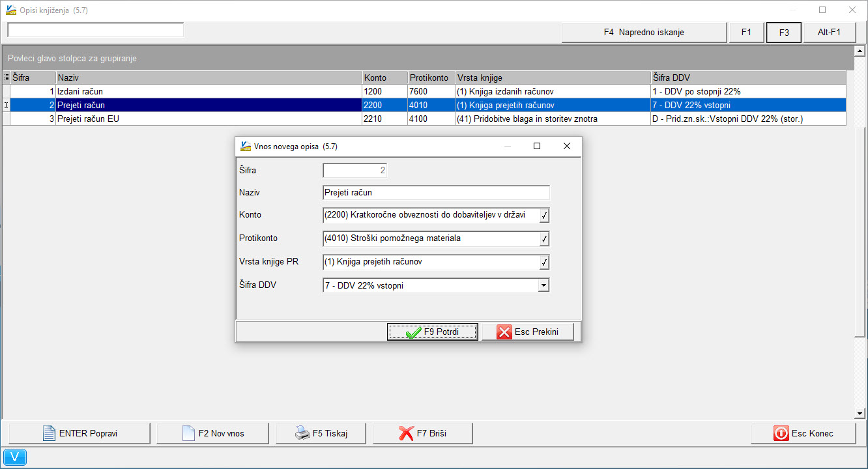Image resolution: width=868 pixels, height=469 pixels.
Task: Click the Vrsta knjige PR text field
Action: 431,262
